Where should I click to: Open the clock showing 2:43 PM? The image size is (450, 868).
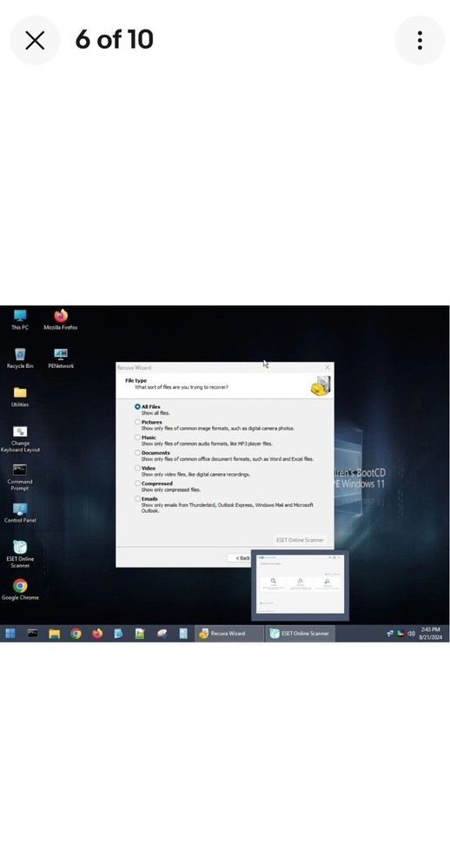(x=431, y=634)
